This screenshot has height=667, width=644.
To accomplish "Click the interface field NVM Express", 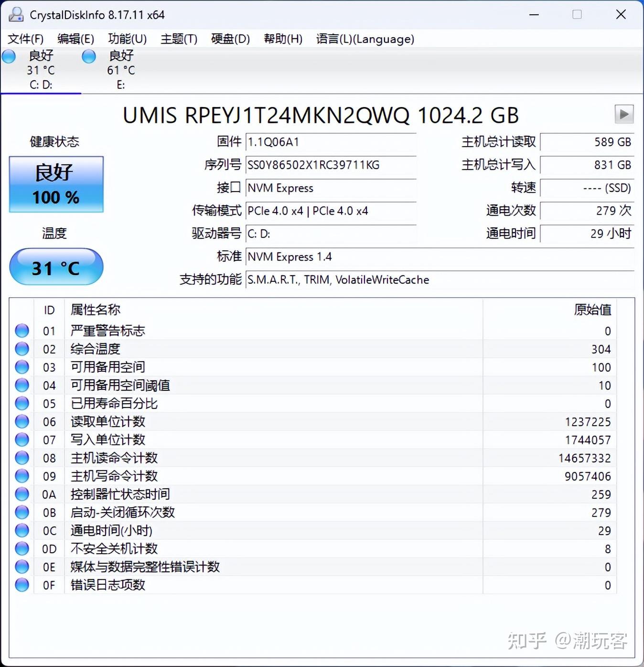I will click(x=331, y=188).
